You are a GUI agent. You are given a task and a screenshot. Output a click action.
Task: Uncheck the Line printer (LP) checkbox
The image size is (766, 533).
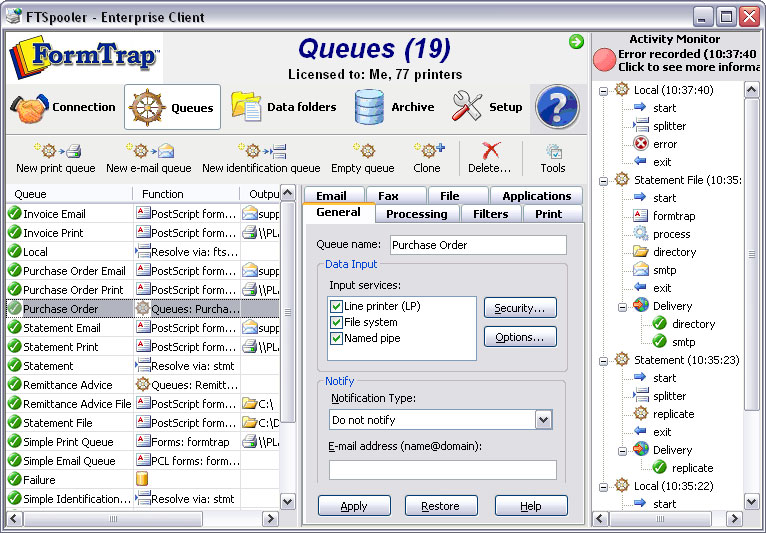point(337,306)
